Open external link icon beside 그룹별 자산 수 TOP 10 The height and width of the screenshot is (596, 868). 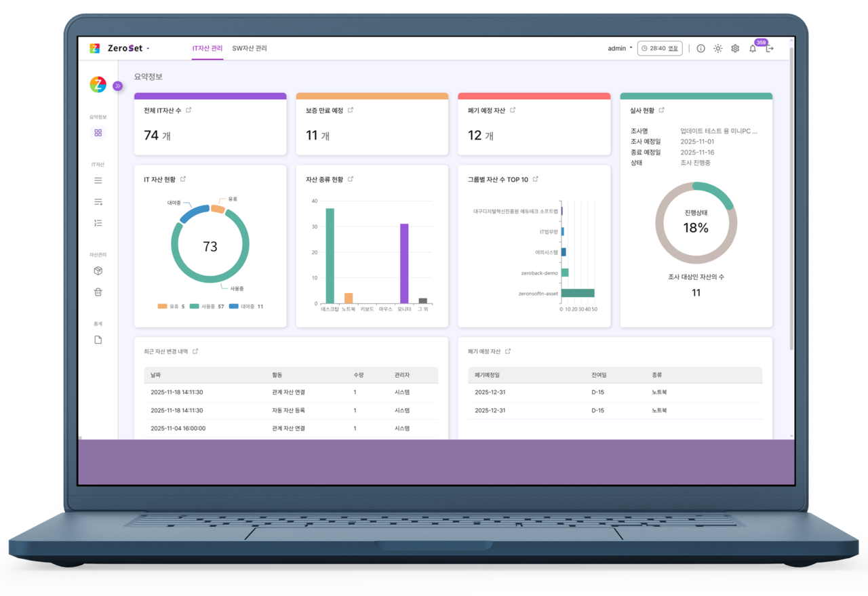(536, 179)
